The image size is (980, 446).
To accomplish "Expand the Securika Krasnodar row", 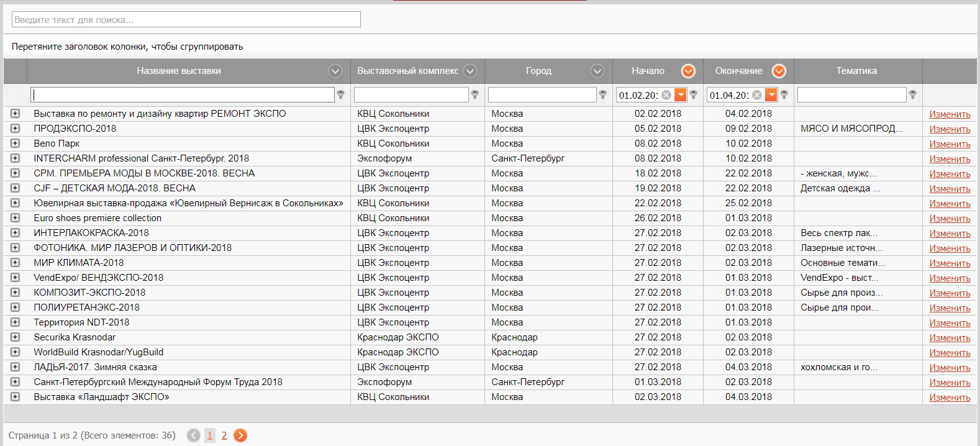I will pyautogui.click(x=15, y=337).
